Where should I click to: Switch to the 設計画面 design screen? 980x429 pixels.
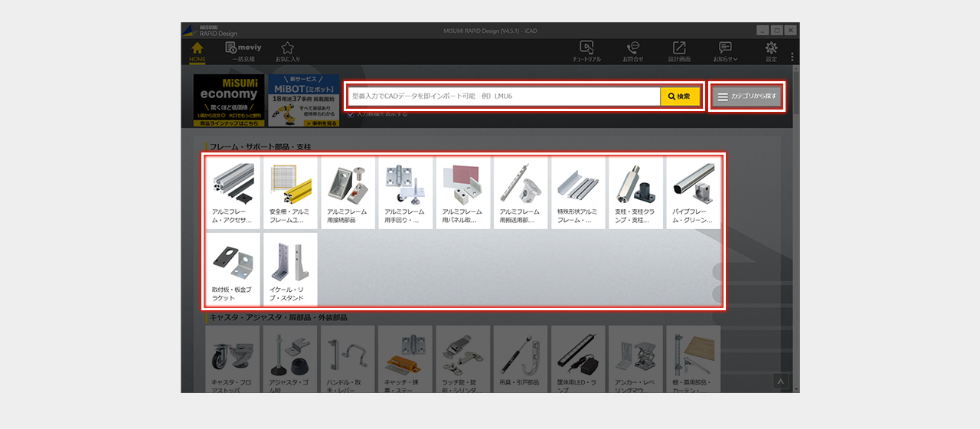pyautogui.click(x=679, y=51)
